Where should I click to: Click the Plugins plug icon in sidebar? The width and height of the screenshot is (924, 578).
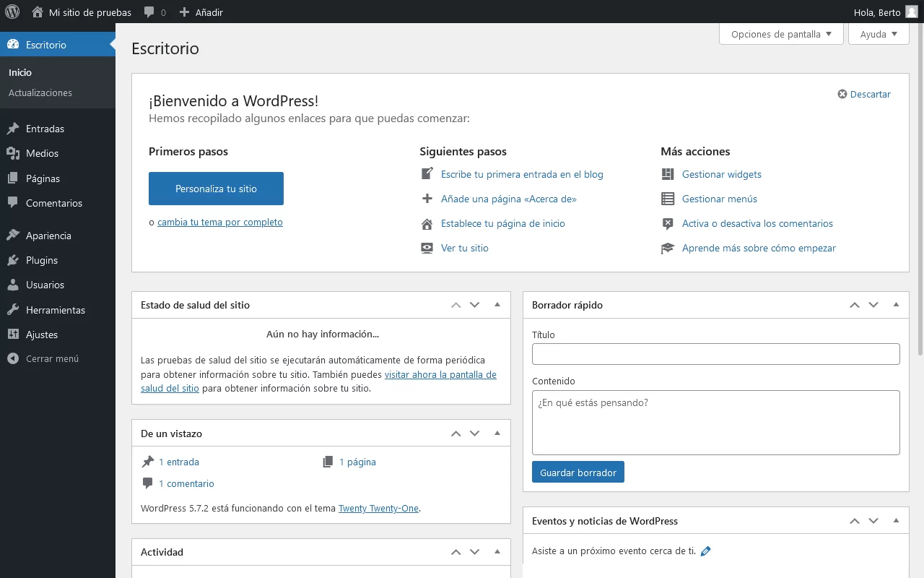[x=13, y=260]
